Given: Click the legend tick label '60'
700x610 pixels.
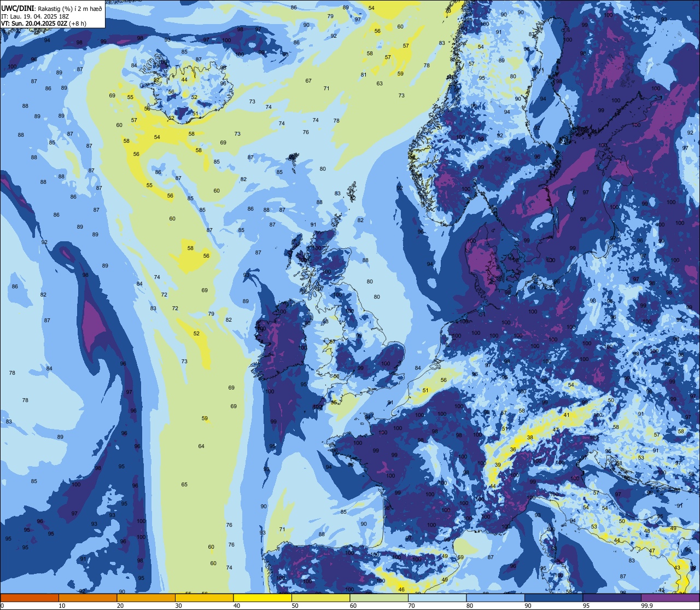Looking at the screenshot, I should (353, 606).
